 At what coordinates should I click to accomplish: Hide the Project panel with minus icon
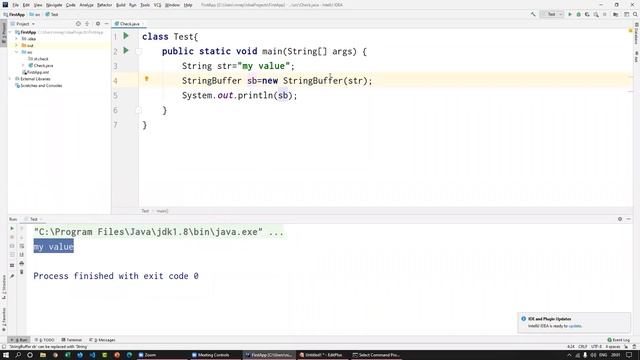coord(106,24)
